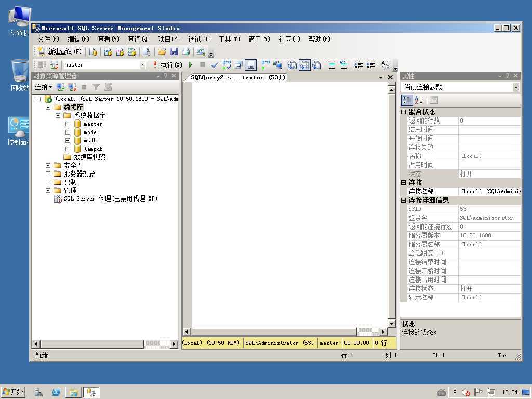Click the Object Explorer Disconnect icon
The width and height of the screenshot is (532, 399).
point(72,87)
